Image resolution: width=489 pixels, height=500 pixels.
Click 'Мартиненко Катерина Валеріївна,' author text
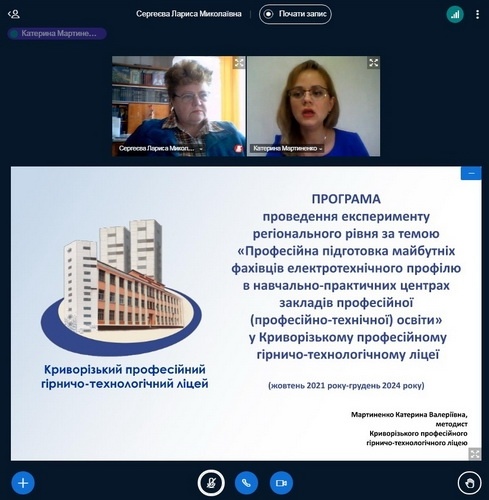coord(409,415)
